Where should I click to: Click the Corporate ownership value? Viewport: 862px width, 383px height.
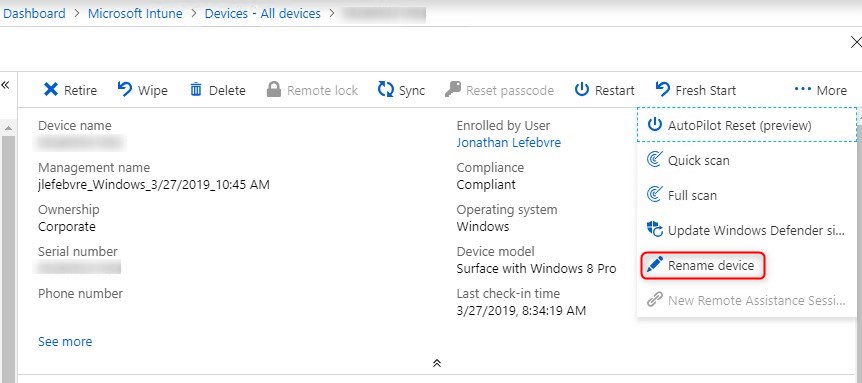tap(67, 227)
